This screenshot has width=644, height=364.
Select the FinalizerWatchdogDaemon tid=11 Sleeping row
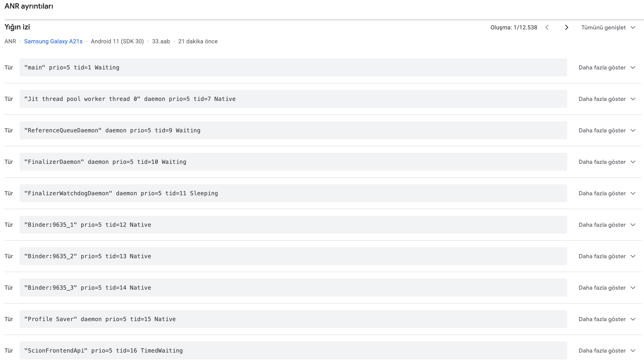(293, 193)
